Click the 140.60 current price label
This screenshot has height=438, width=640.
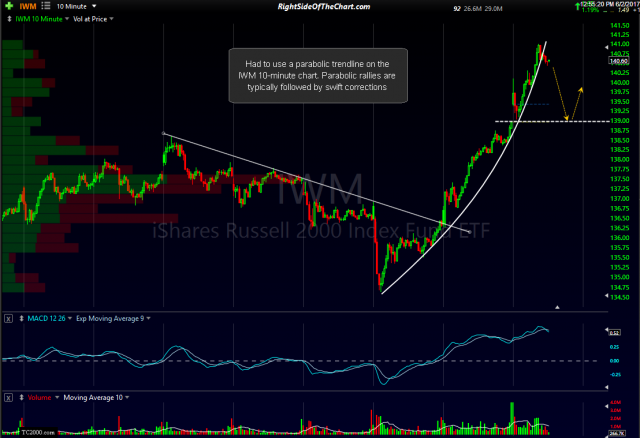(618, 61)
